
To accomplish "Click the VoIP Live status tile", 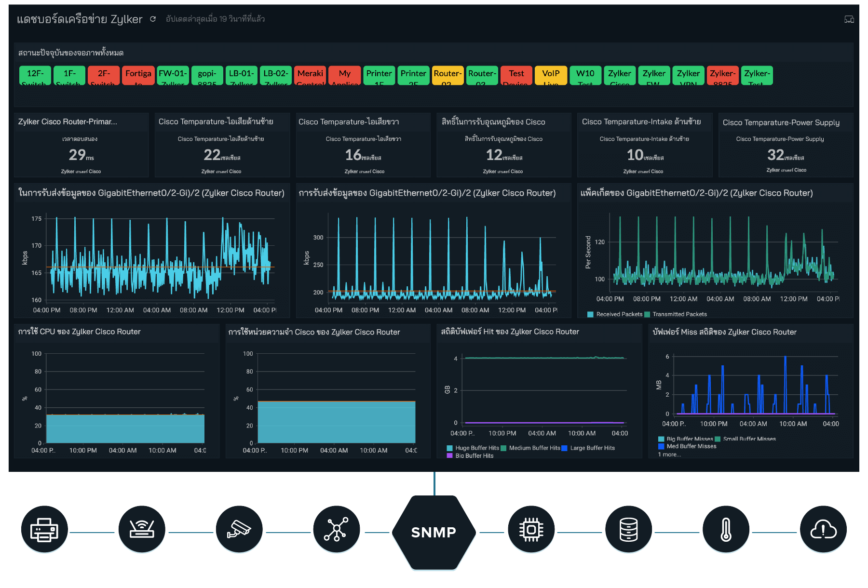I will [x=551, y=76].
